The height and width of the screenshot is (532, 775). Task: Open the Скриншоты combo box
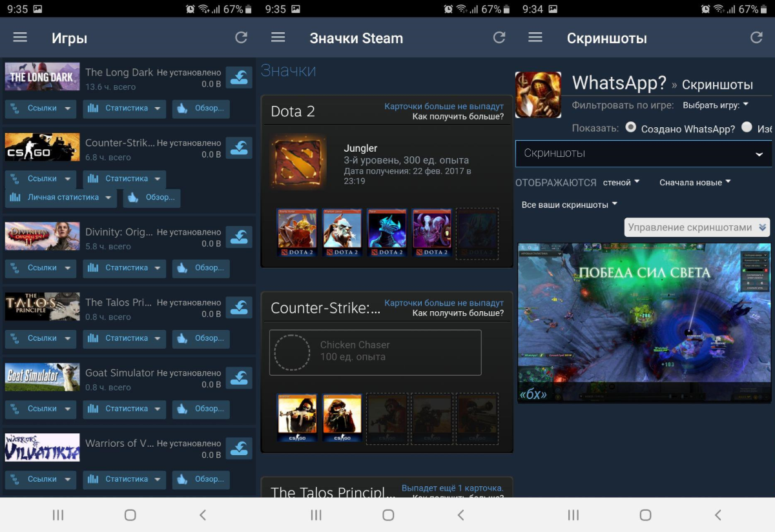(x=643, y=154)
